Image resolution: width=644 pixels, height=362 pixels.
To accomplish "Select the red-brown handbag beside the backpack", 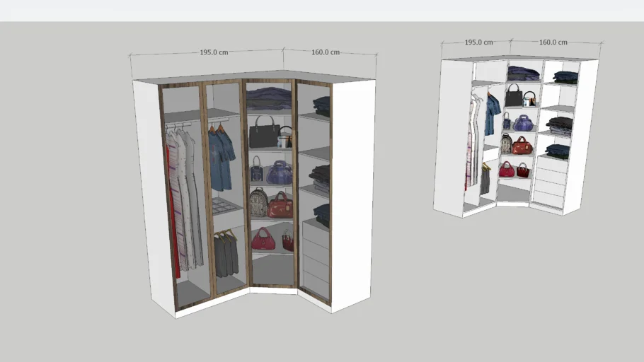I will coord(280,206).
